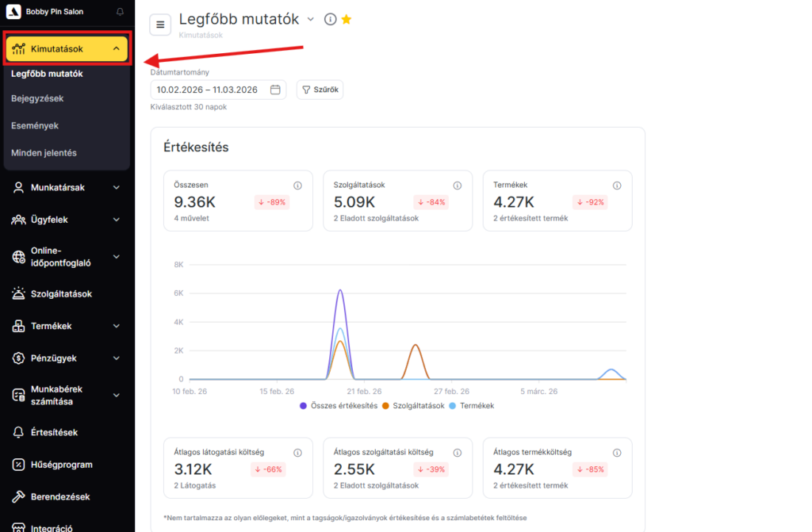Click the info icon next to Legfőbb mutatók

click(331, 20)
